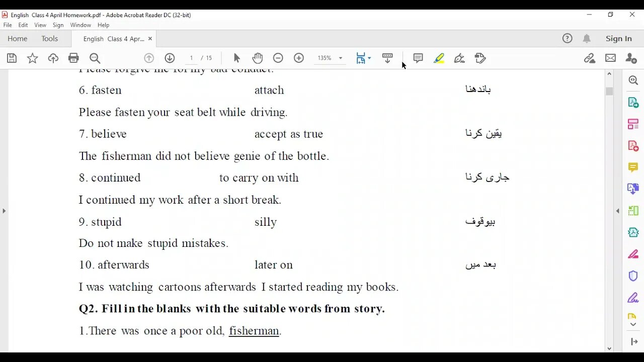Go to previous page arrow
This screenshot has height=362, width=644.
point(149,58)
